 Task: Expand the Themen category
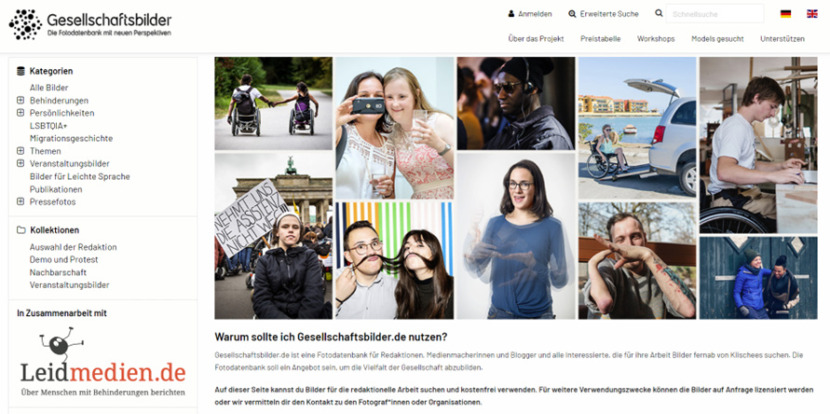pyautogui.click(x=21, y=151)
